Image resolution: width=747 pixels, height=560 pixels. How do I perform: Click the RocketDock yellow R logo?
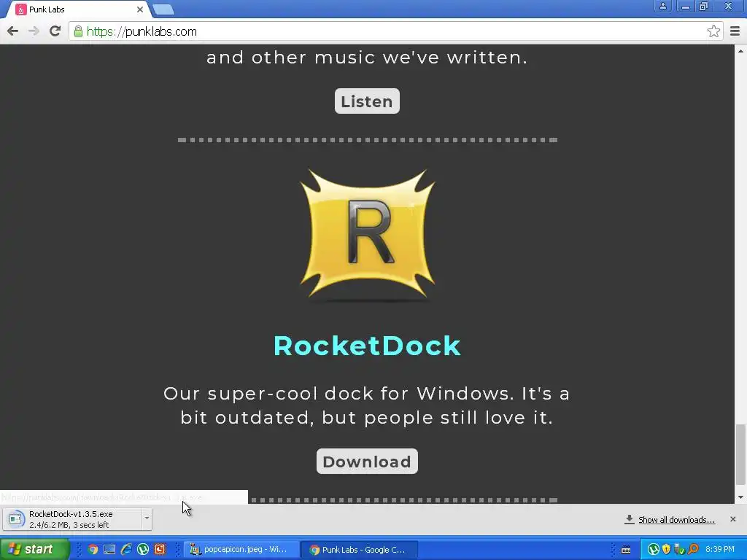click(368, 236)
